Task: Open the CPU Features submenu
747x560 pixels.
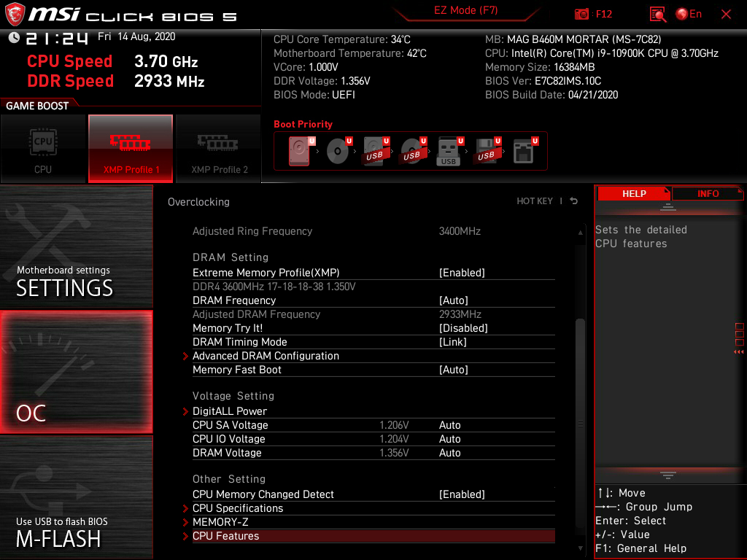Action: point(225,535)
